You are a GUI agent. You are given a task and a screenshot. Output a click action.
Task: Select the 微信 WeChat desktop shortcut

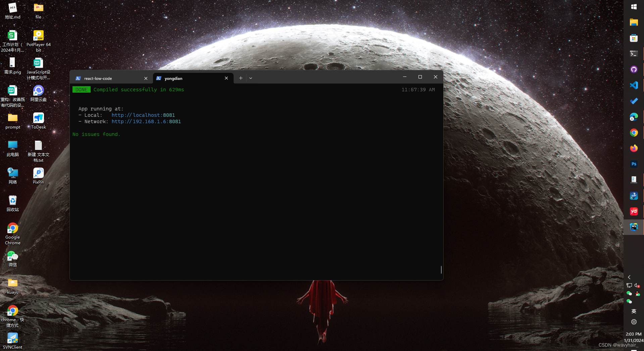pyautogui.click(x=13, y=258)
